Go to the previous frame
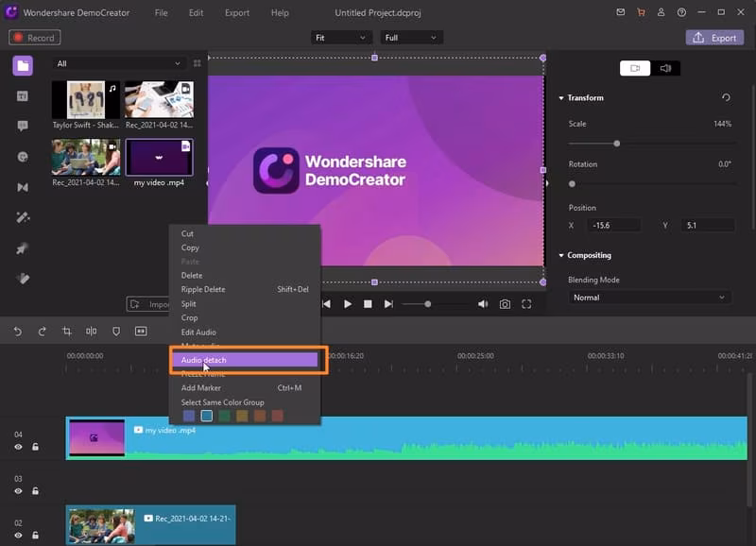 [x=326, y=304]
